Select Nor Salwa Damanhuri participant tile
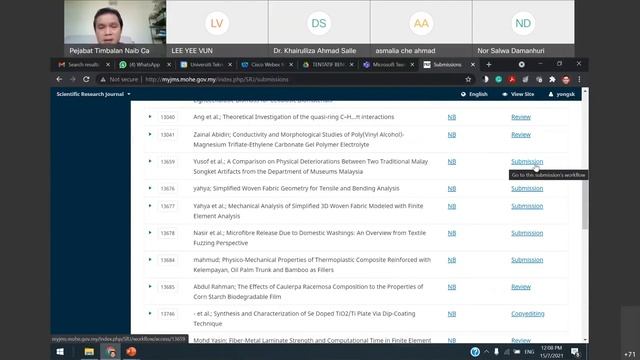This screenshot has width=640, height=360. pos(523,28)
